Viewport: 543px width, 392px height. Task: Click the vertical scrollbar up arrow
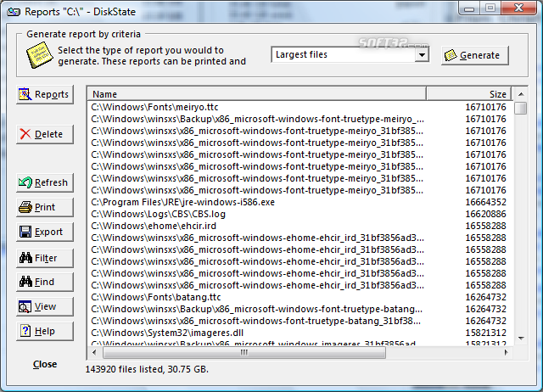point(520,94)
